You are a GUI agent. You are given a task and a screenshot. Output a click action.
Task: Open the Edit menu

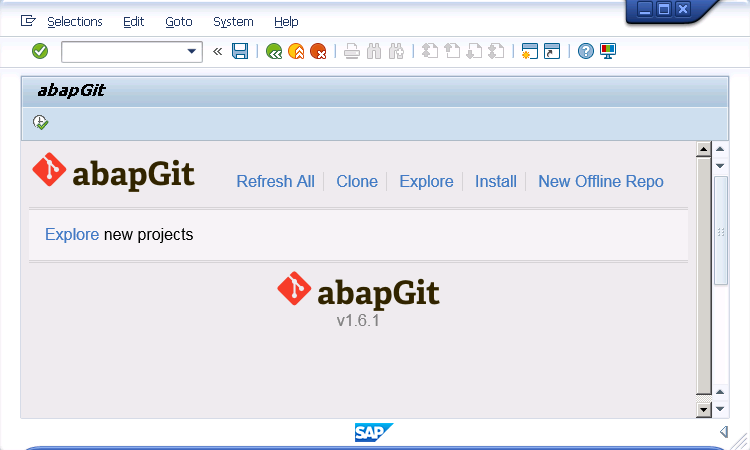[133, 22]
